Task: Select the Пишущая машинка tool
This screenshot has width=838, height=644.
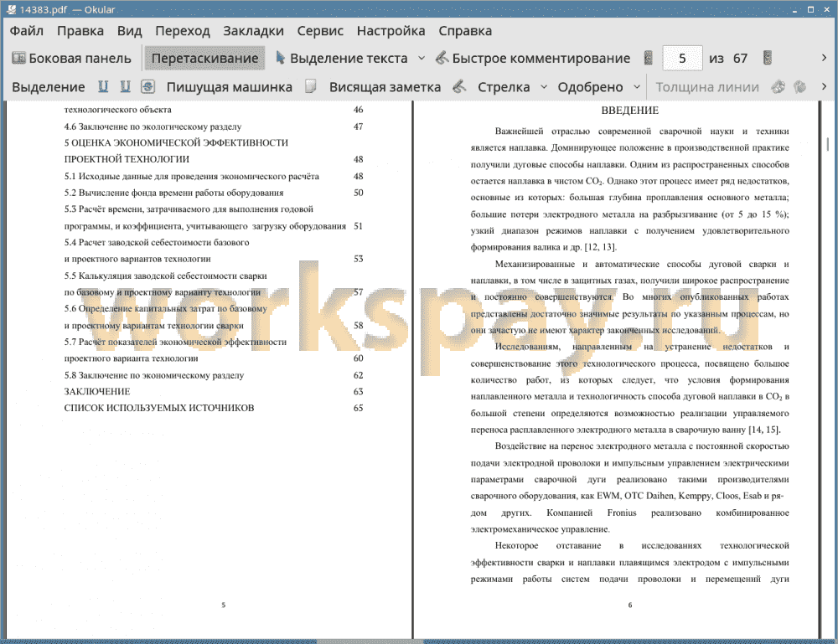Action: [230, 87]
